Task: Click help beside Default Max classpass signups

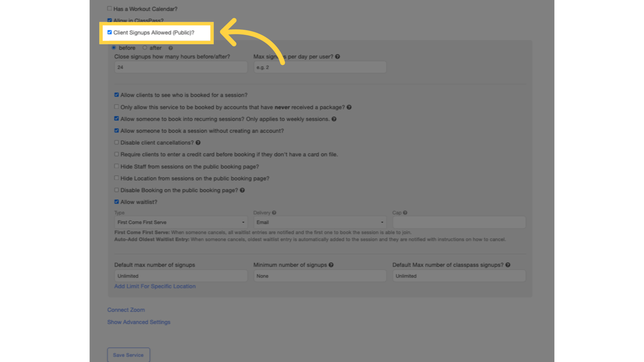Action: tap(507, 264)
